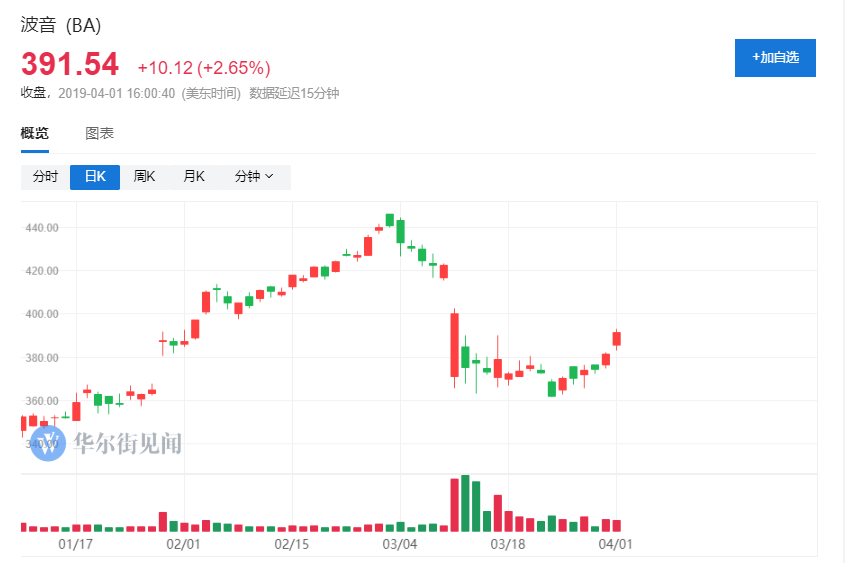Screen dimensions: 845x563
Task: Click the 04/01 date axis label
Action: tap(616, 545)
